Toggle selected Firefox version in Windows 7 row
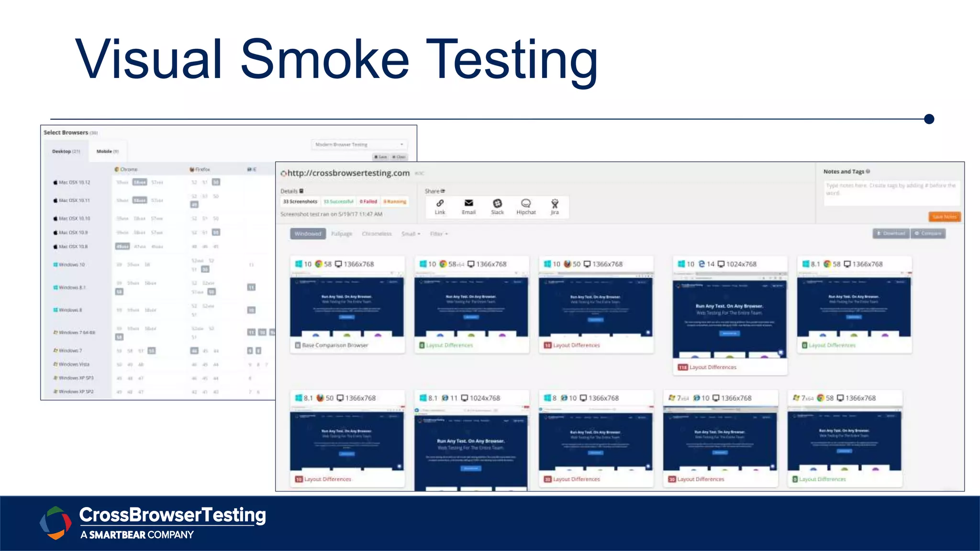 [194, 351]
